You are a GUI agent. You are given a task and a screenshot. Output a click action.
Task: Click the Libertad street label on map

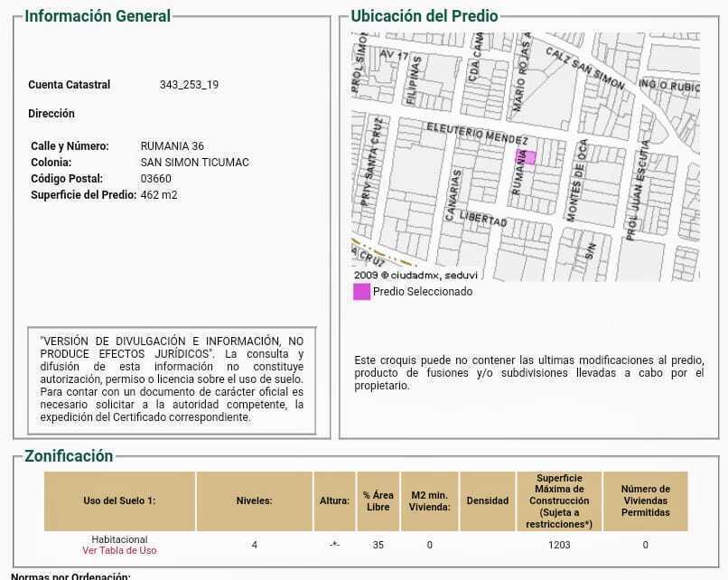click(x=483, y=219)
